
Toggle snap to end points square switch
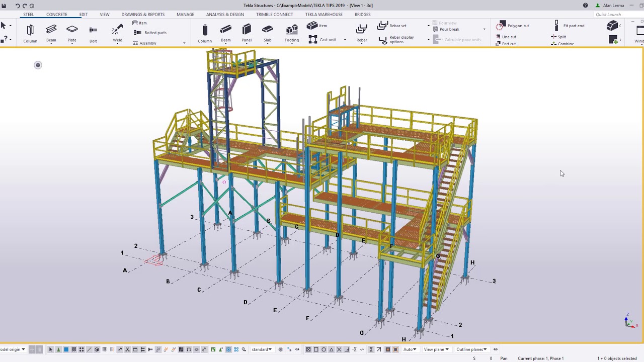(x=316, y=349)
